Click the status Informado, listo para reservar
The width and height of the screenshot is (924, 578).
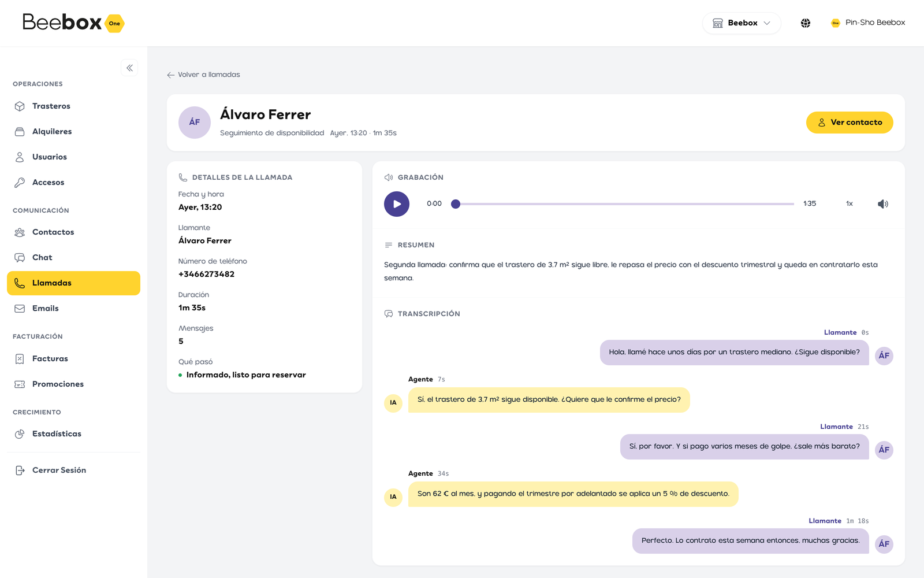(x=246, y=375)
